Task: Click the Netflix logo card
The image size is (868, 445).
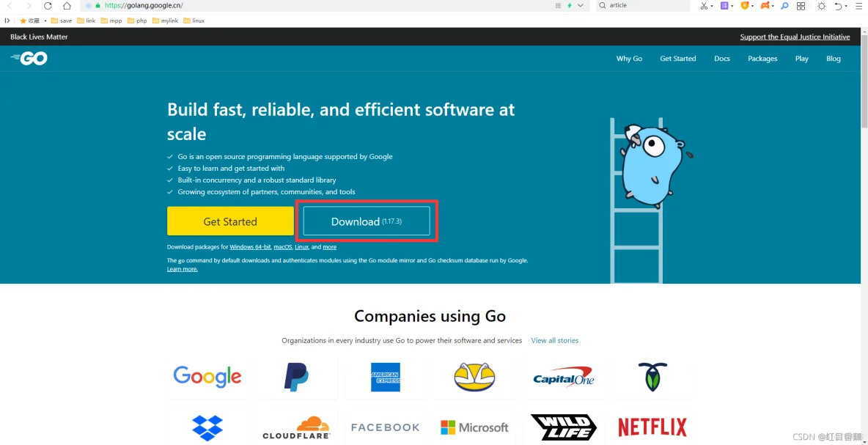Action: pyautogui.click(x=652, y=427)
